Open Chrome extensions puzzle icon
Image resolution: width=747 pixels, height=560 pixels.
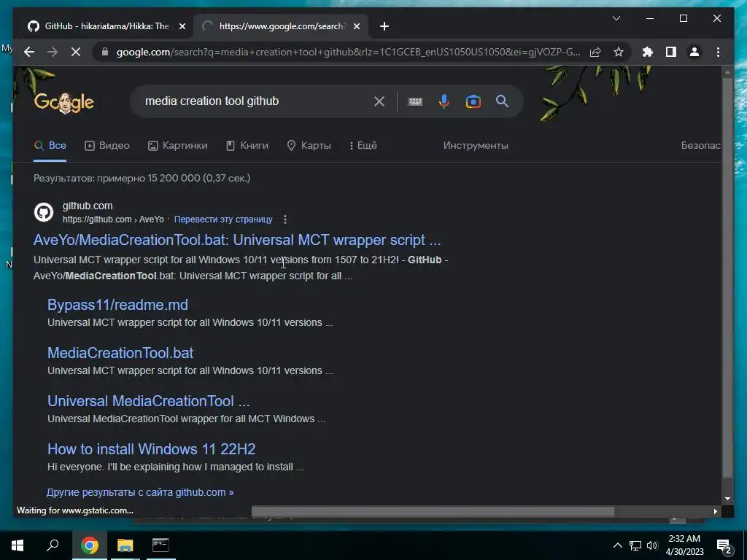pos(648,52)
